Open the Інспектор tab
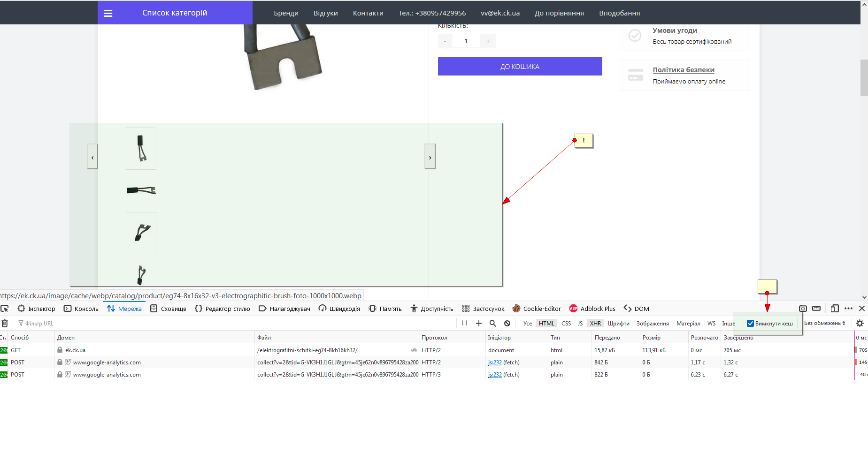868x453 pixels. pos(37,309)
